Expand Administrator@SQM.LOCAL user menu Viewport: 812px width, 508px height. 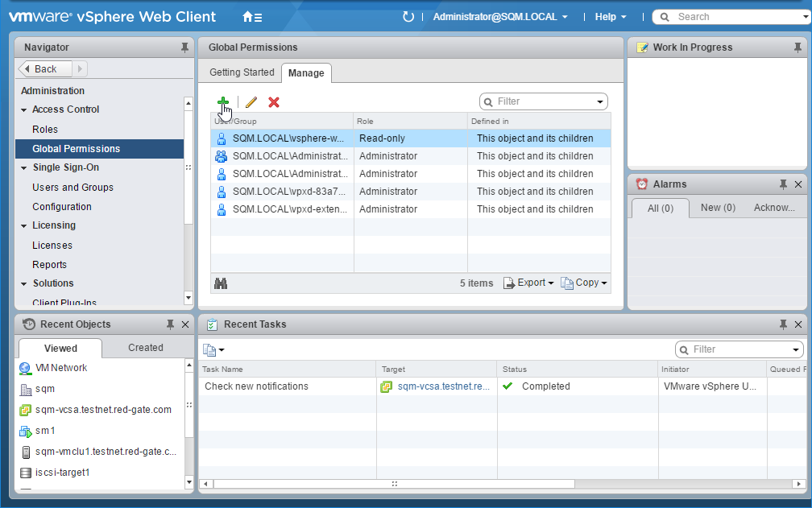500,17
